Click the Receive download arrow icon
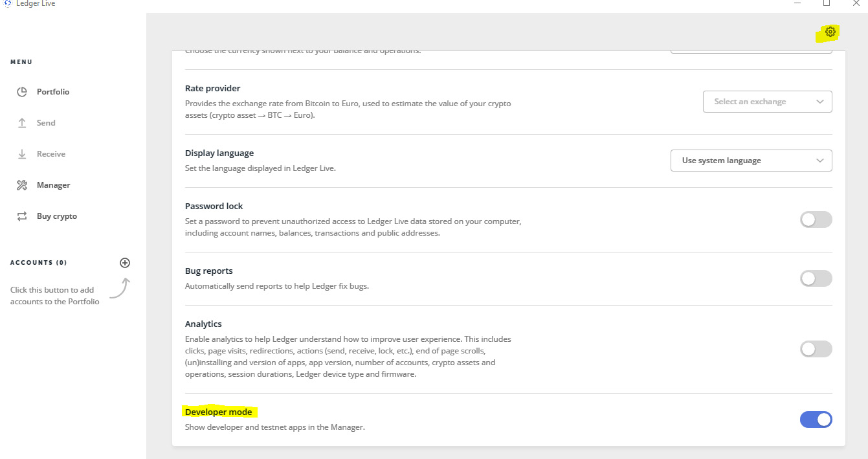 click(x=22, y=154)
